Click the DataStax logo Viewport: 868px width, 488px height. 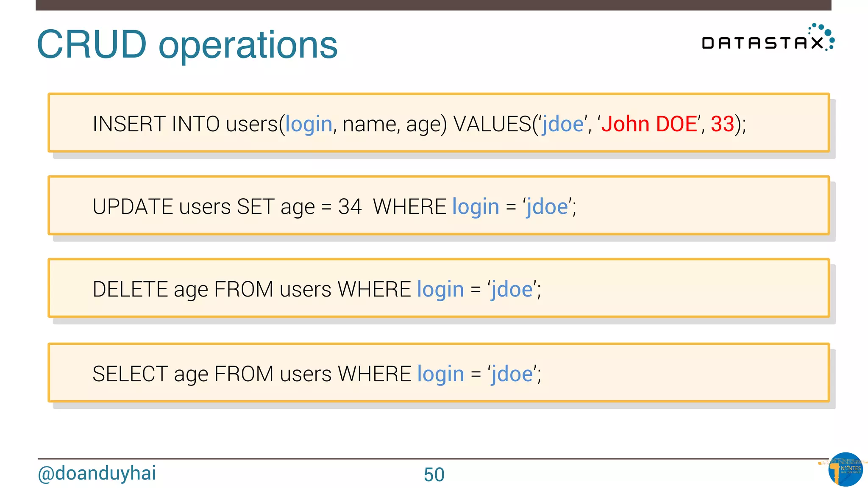coord(768,38)
